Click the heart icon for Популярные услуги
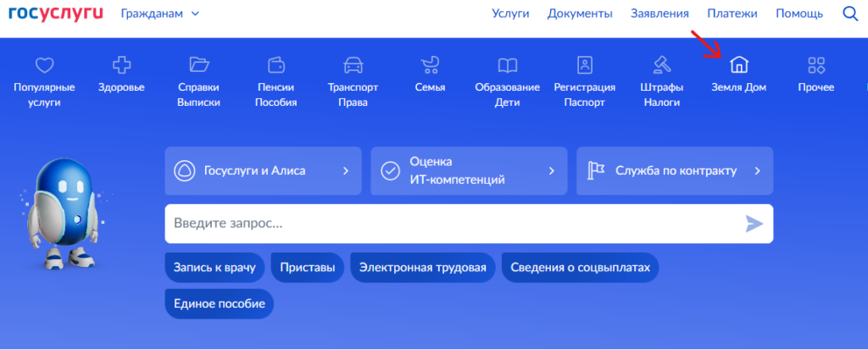868x350 pixels. (44, 65)
